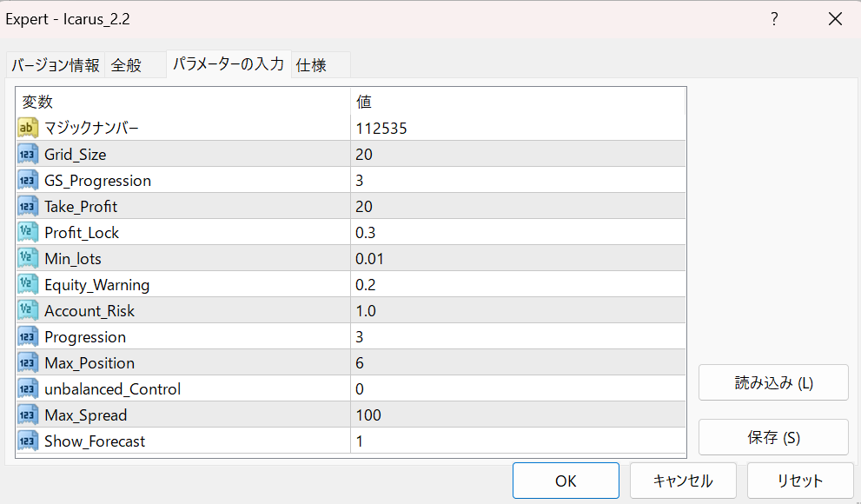Switch to the バージョン情報 tab
Viewport: 861px width, 504px height.
(56, 65)
